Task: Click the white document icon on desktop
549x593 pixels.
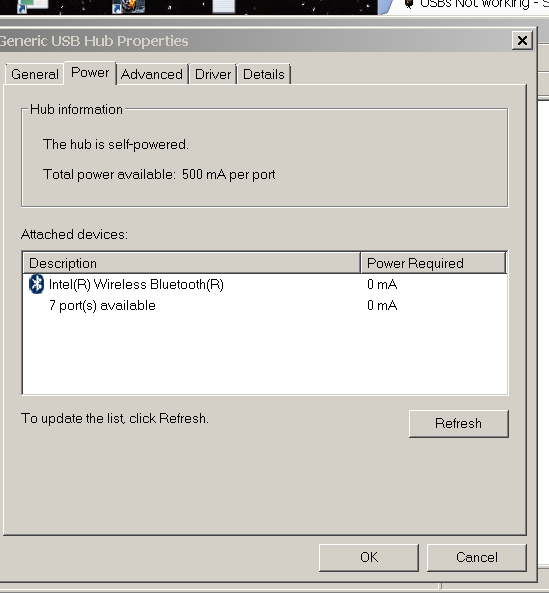Action: click(223, 6)
